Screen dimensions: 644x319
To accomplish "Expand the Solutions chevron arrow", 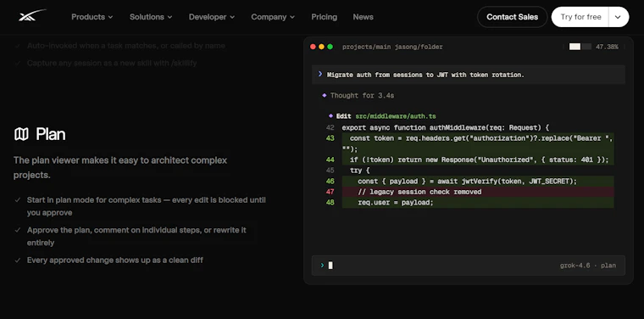I will coord(169,17).
